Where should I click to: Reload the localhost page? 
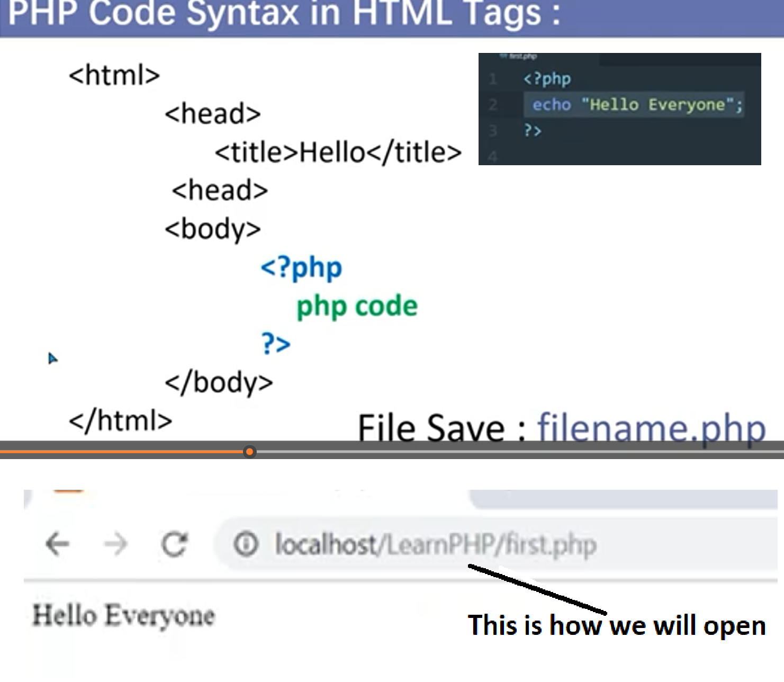[174, 544]
